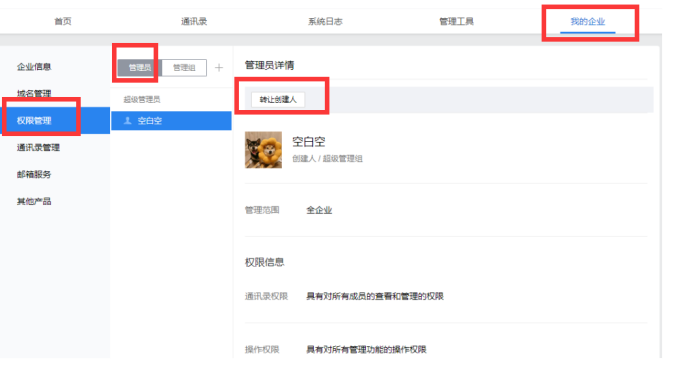692x387 pixels.
Task: Open 邮箱服务 in the sidebar
Action: pos(34,174)
